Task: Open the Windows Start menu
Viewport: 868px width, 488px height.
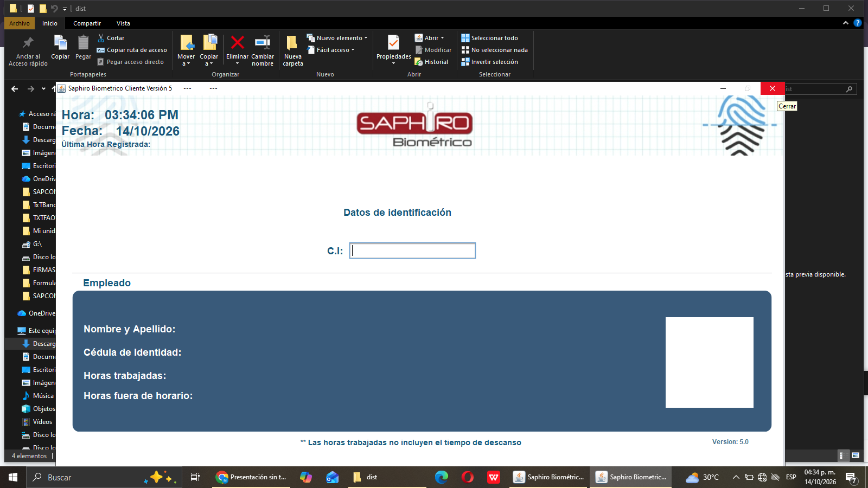Action: (x=13, y=477)
